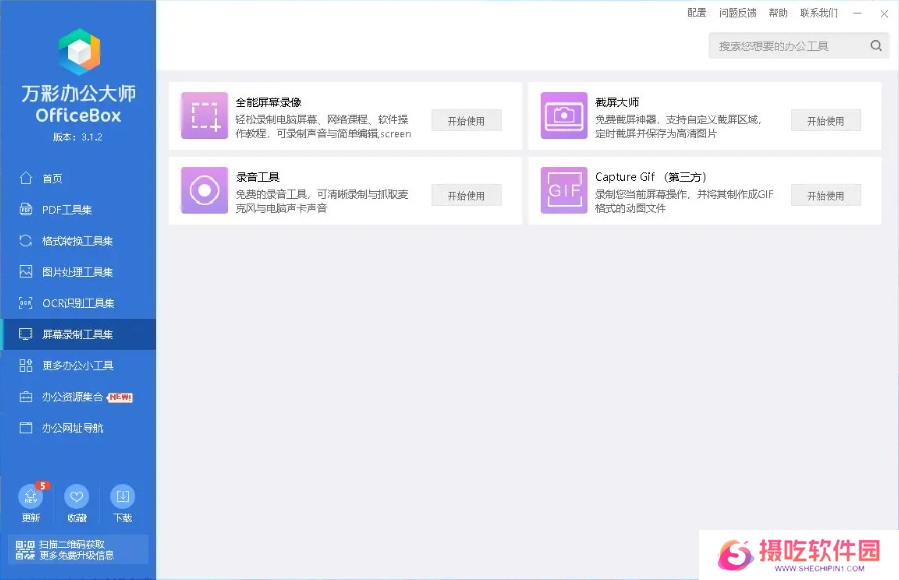Open the 首页 home page

click(52, 179)
